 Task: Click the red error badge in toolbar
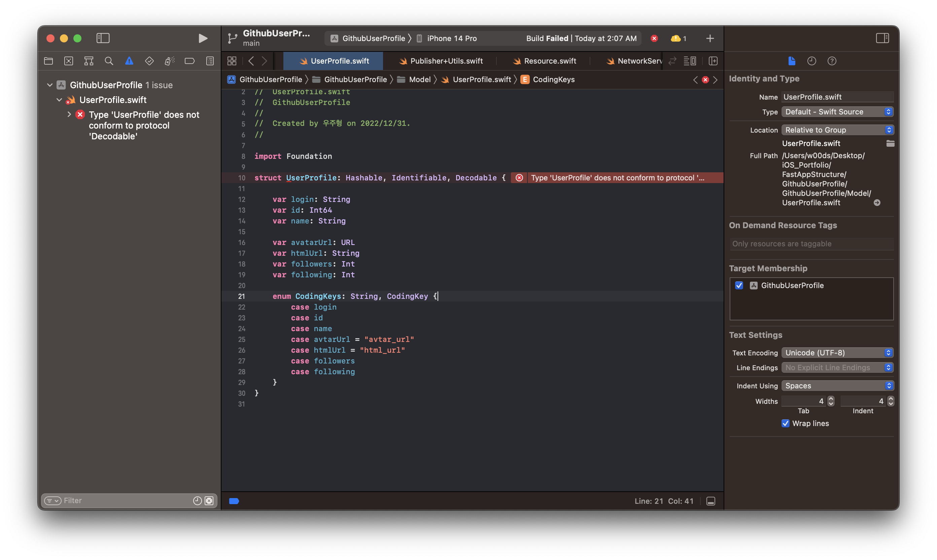click(x=654, y=38)
